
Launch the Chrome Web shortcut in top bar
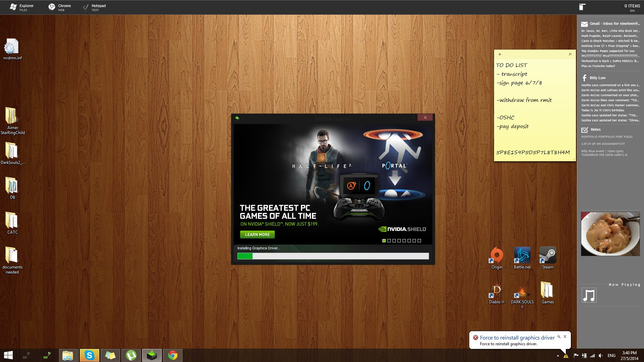point(60,7)
